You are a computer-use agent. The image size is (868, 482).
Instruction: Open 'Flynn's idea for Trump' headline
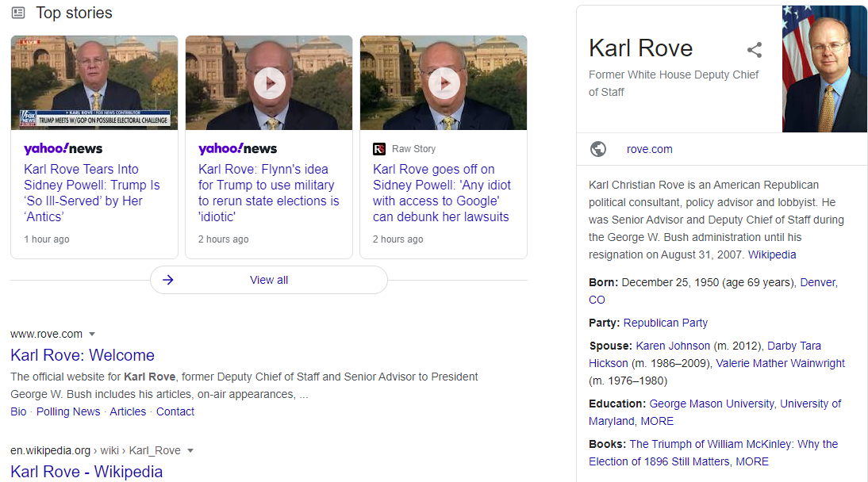point(268,193)
